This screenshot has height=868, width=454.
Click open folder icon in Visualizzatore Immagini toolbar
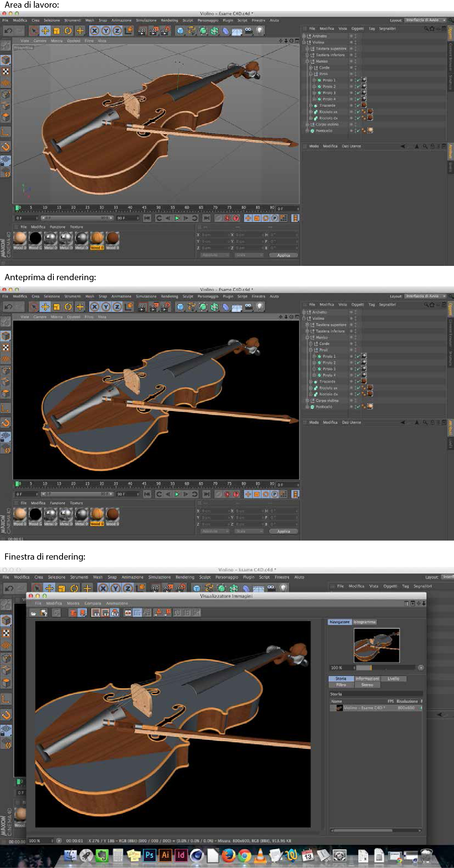[x=33, y=613]
